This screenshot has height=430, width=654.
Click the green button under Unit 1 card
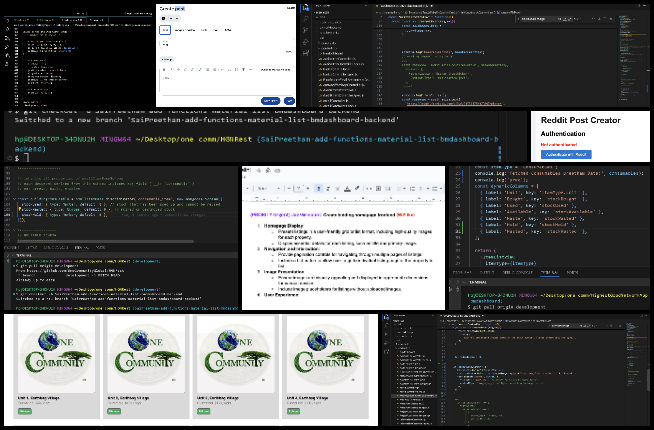tap(25, 411)
